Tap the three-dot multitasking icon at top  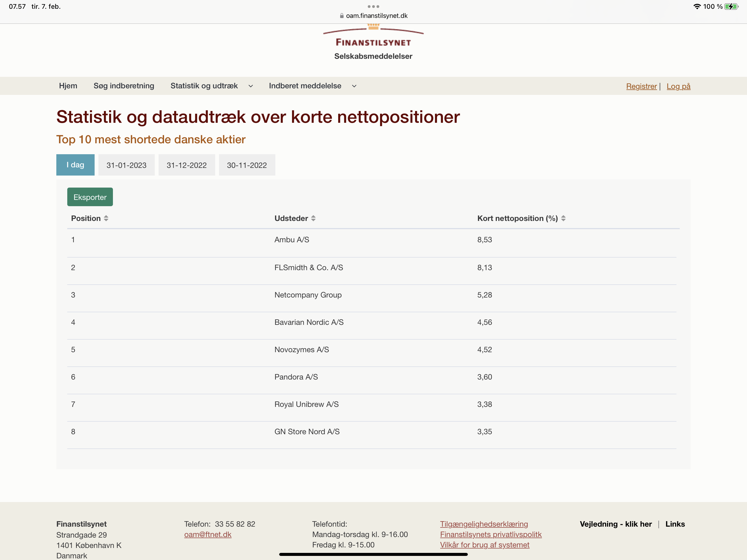coord(373,6)
